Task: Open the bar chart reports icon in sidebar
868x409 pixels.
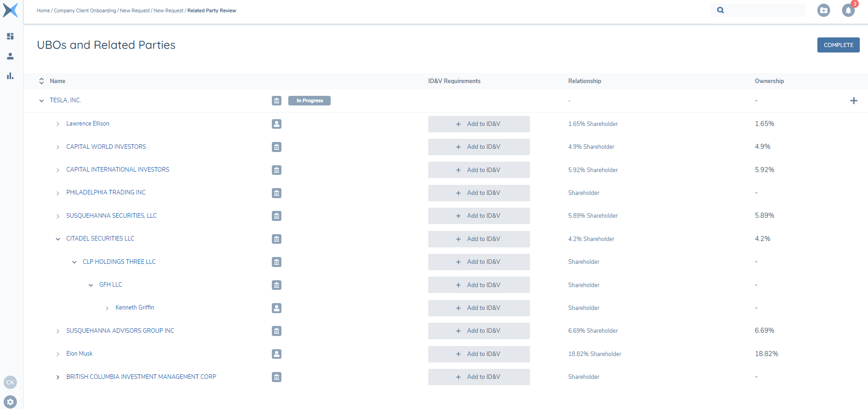Action: (x=10, y=76)
